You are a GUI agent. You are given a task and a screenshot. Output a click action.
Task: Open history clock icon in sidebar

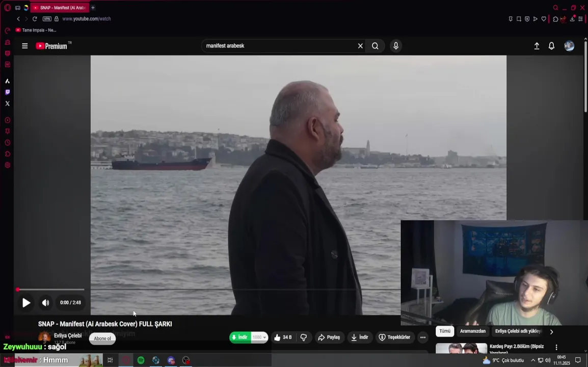pos(8,143)
